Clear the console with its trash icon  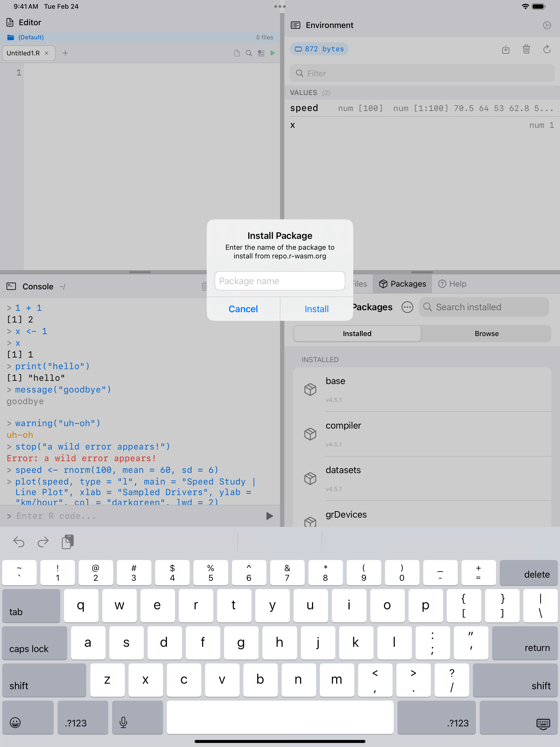(204, 286)
